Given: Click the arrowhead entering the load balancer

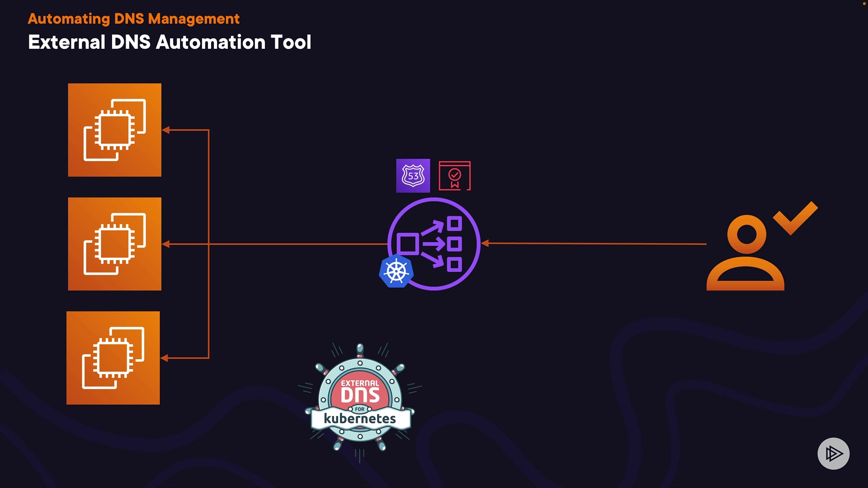Looking at the screenshot, I should pos(485,244).
